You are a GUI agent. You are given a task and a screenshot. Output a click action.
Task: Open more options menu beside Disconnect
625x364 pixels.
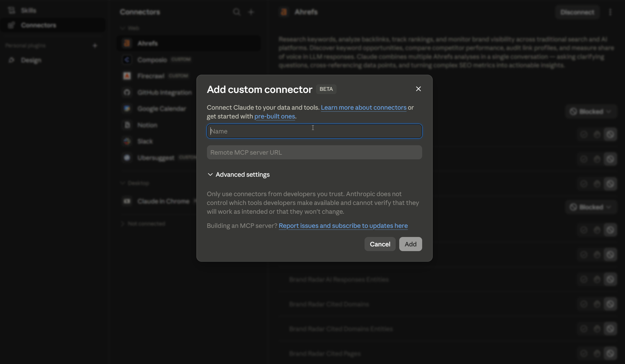click(x=610, y=12)
